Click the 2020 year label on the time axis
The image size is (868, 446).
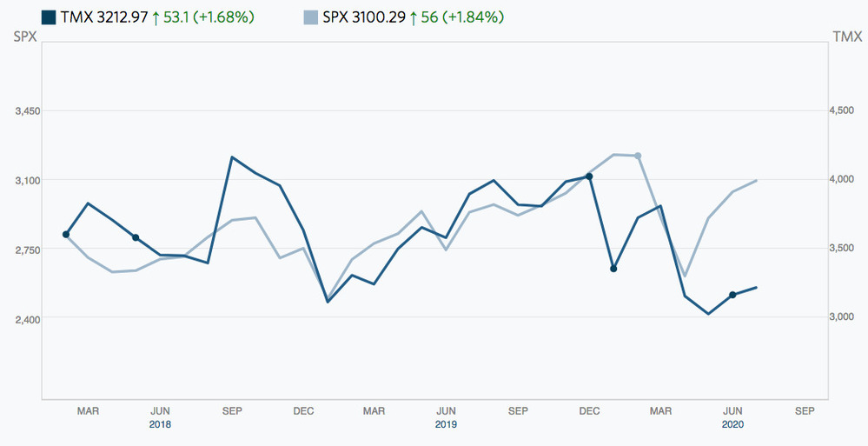click(732, 425)
